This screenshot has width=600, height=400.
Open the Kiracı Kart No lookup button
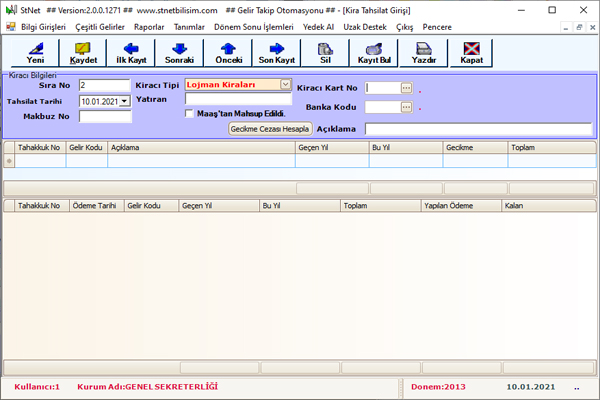pos(406,88)
